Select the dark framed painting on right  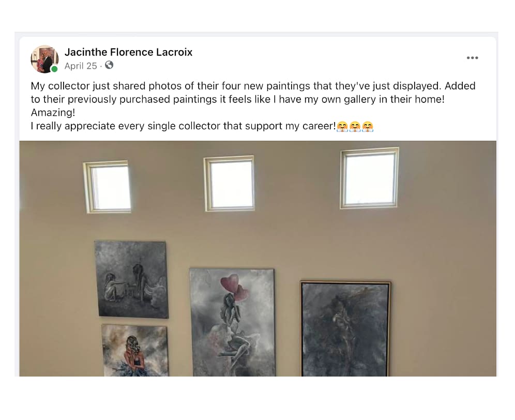pos(345,328)
